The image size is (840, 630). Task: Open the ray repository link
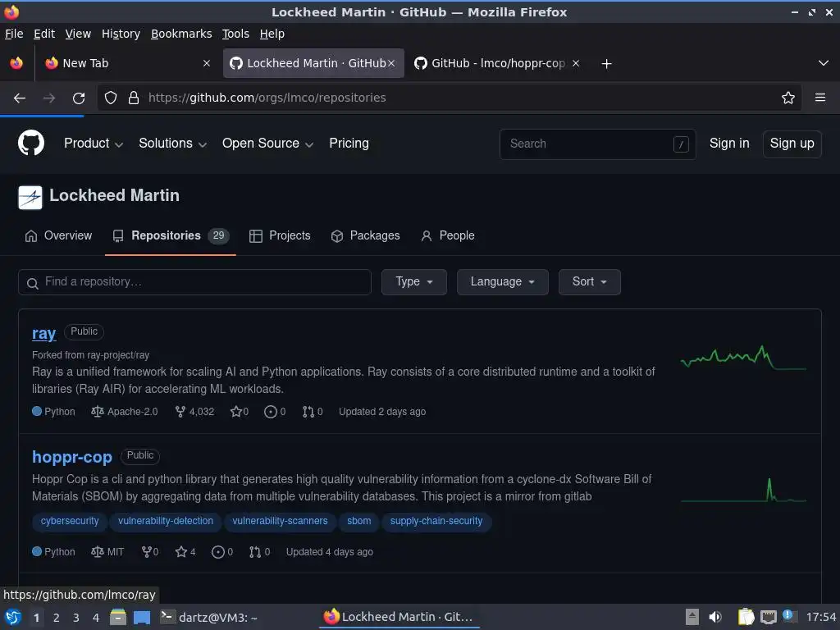coord(44,333)
